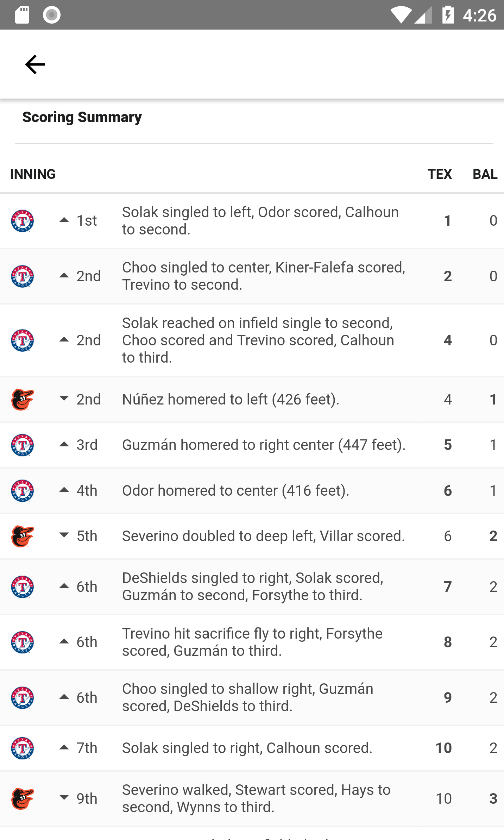
Task: Tap top-of-inning arrow beside 1st
Action: click(64, 220)
